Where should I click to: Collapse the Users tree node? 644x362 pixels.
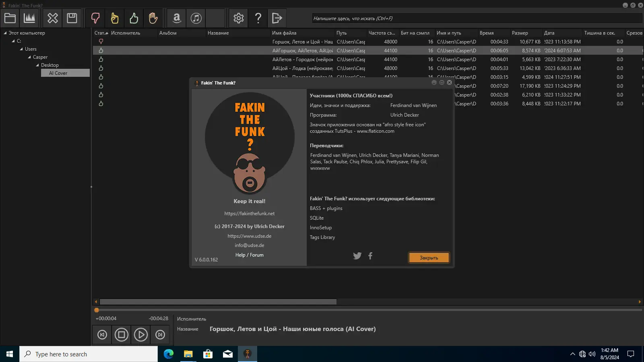21,49
